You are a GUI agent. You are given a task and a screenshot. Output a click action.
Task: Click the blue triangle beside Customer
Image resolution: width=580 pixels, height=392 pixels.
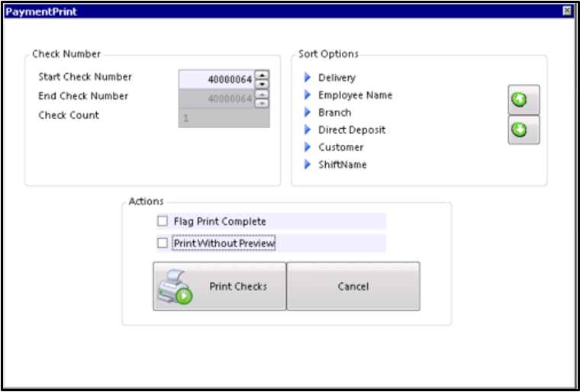pos(308,147)
